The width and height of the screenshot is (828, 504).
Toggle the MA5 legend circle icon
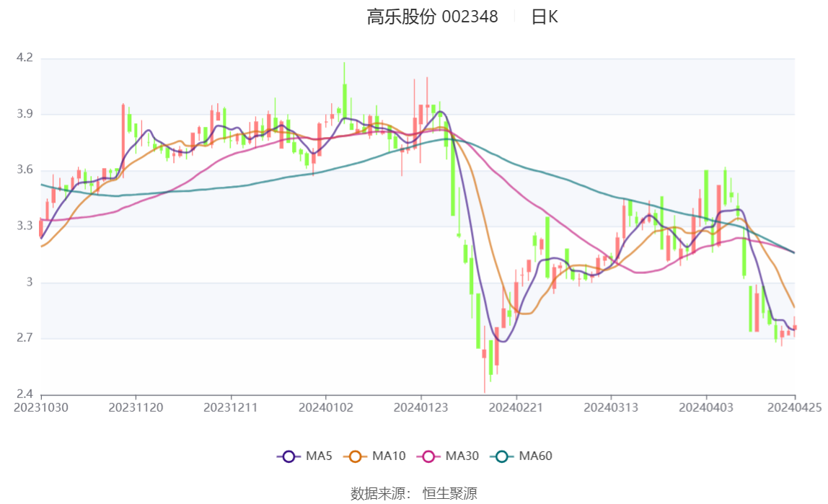pyautogui.click(x=289, y=456)
